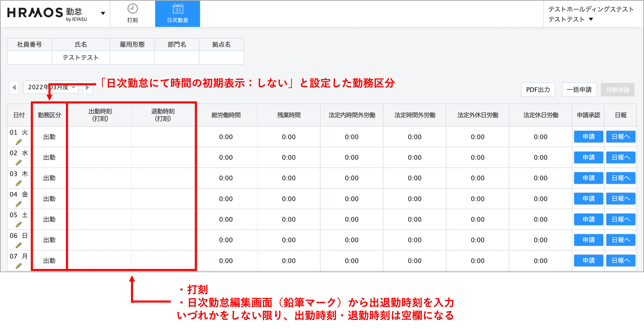
Task: Click the 日付 column header
Action: pos(19,115)
